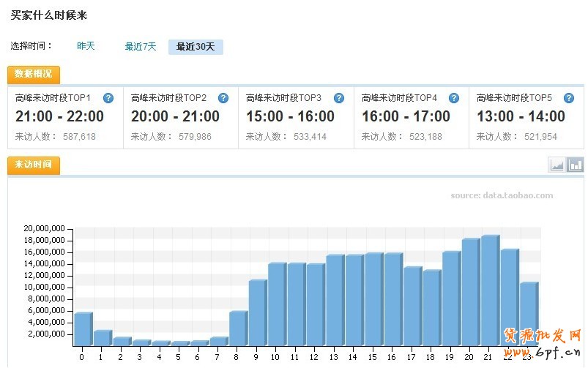Click the 15:00 - 16:00 peak period card

point(296,117)
